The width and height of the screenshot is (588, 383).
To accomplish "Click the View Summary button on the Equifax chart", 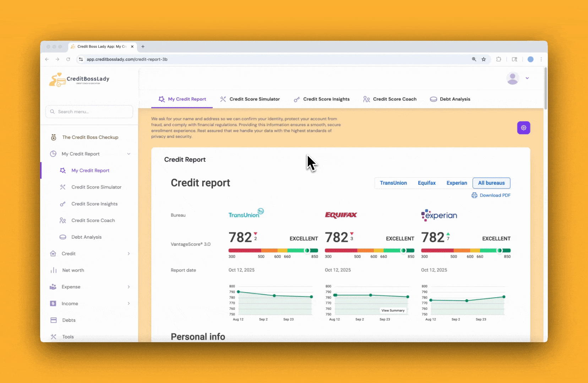I will pos(393,310).
